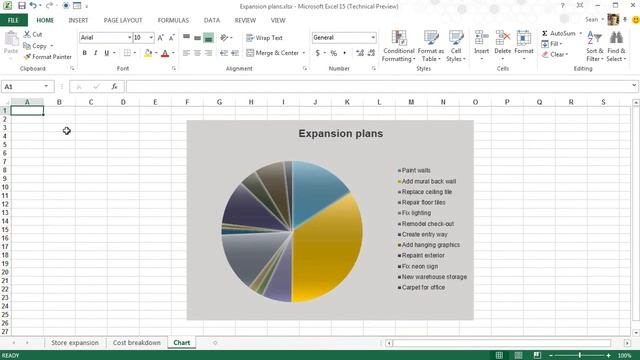Switch to Page Layout view in status bar
The image size is (640, 360).
[x=518, y=356]
